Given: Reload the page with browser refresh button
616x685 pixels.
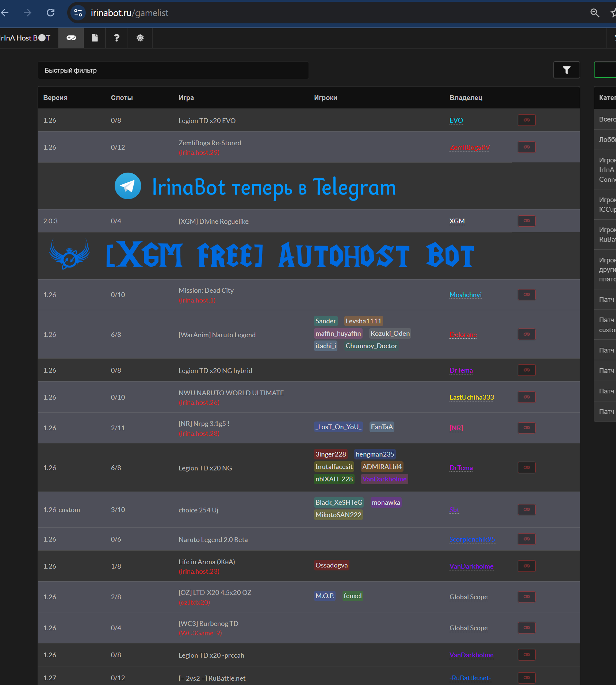Looking at the screenshot, I should point(51,13).
